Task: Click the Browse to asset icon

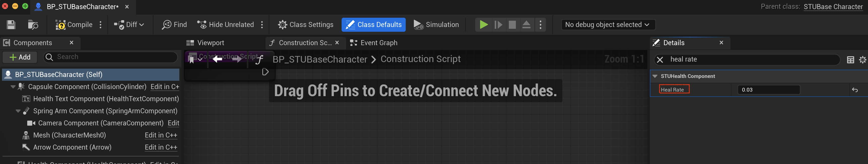Action: 33,25
